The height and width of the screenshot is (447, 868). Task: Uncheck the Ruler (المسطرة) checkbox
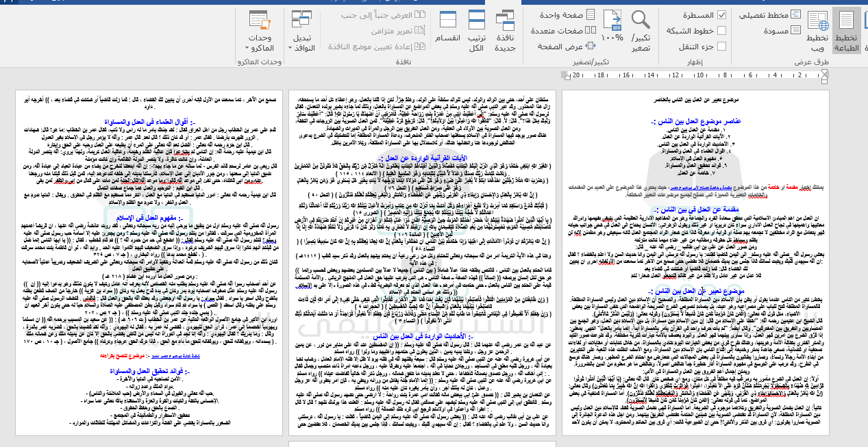coord(721,14)
